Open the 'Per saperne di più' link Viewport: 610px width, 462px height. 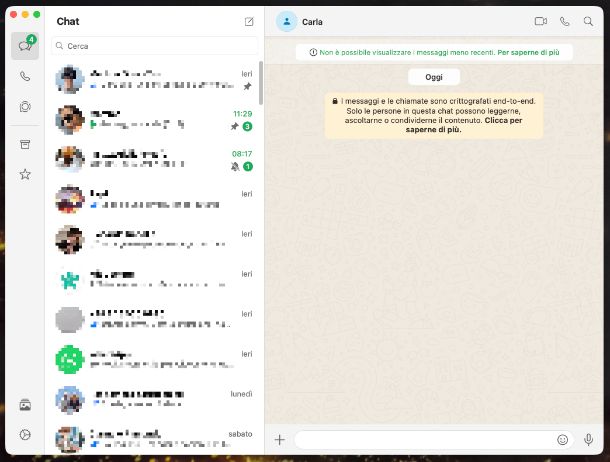pos(528,52)
